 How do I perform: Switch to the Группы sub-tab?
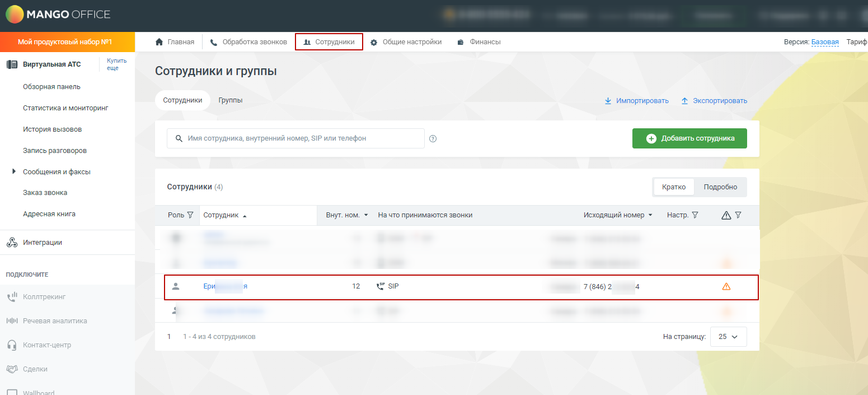click(231, 100)
